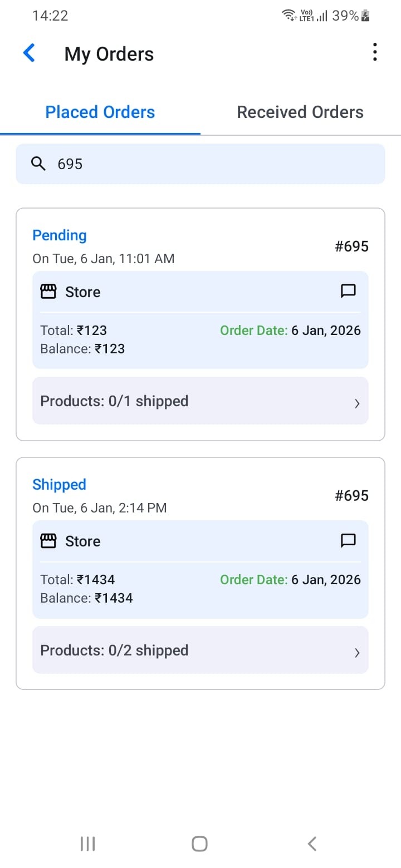Tap the Shipped status label
401x868 pixels.
(59, 485)
